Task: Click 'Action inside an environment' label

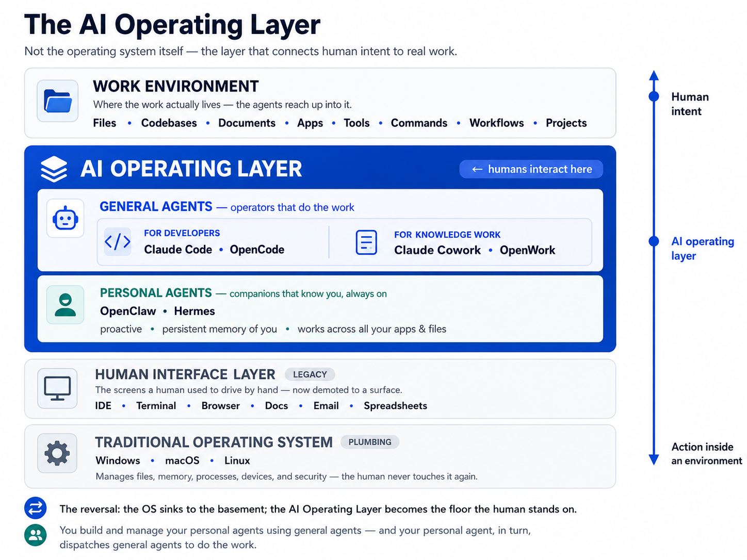Action: (707, 454)
